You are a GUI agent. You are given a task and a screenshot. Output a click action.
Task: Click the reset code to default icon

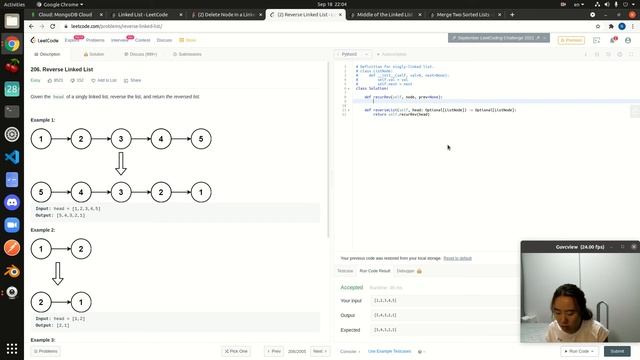click(x=609, y=54)
